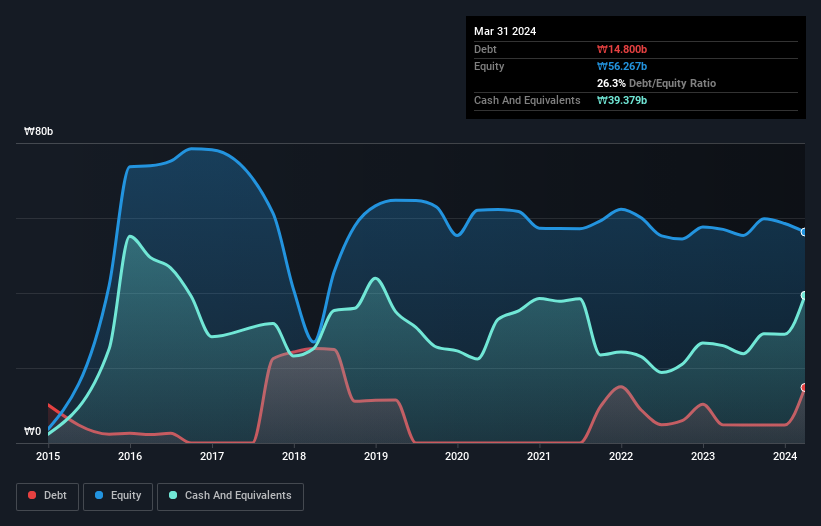Viewport: 821px width, 526px height.
Task: Click the 26.3% Debt/Equity Ratio text
Action: [x=656, y=83]
